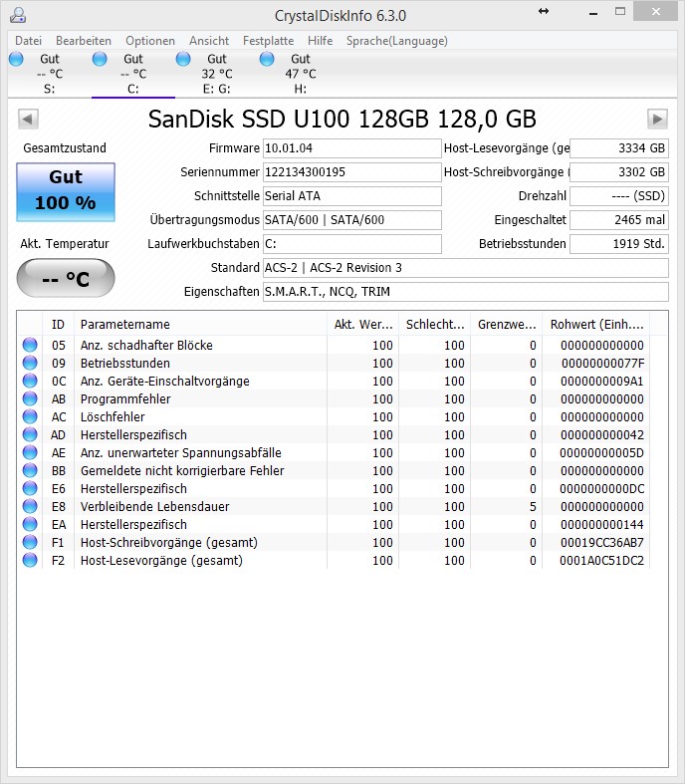Select 'Host-Schreibvorgänge (gesamt)' parameter text
This screenshot has width=685, height=784.
[169, 543]
